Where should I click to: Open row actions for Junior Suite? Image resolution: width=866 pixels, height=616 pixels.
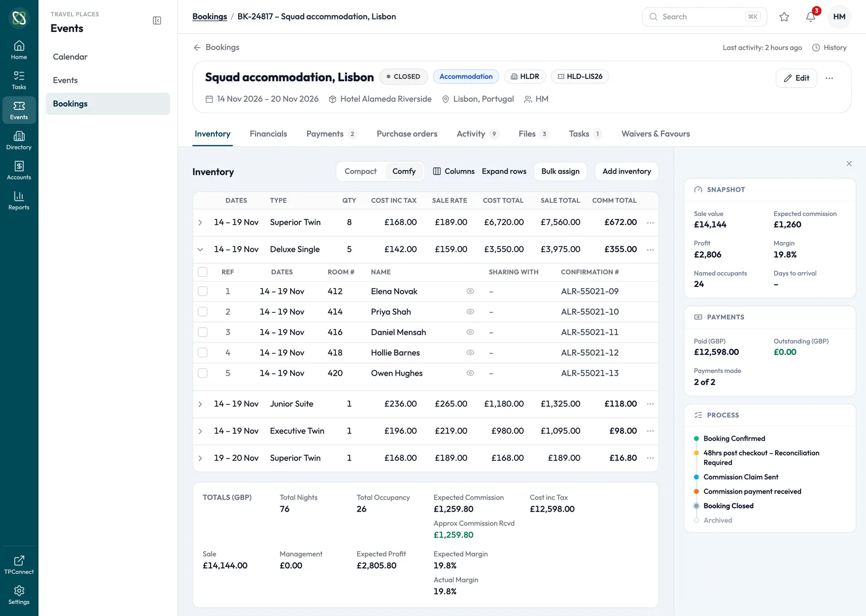pos(650,404)
